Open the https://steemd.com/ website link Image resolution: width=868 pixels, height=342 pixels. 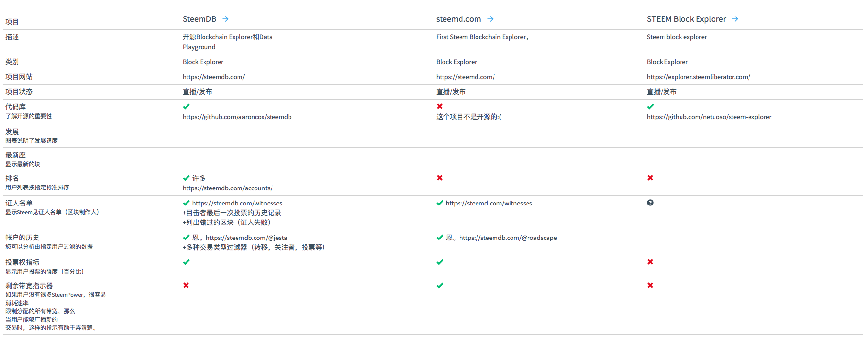pyautogui.click(x=465, y=77)
